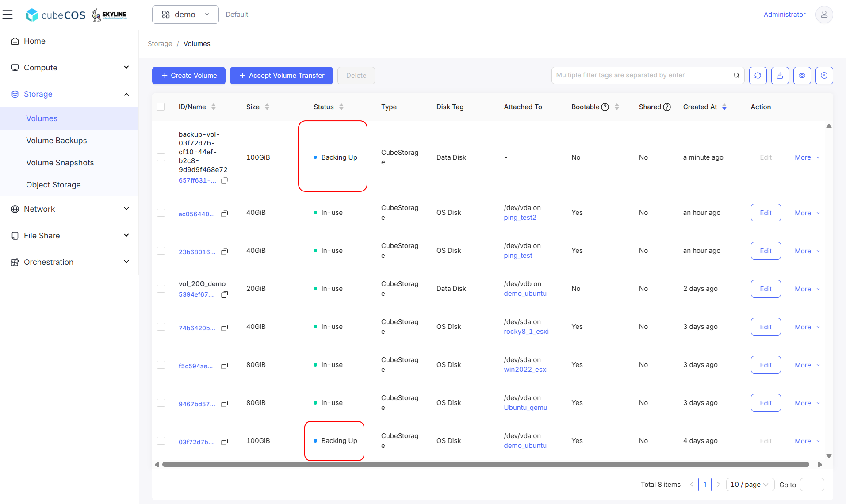Screen dimensions: 846x504
Task: Check the vol_20G_demo row checkbox
Action: click(161, 289)
